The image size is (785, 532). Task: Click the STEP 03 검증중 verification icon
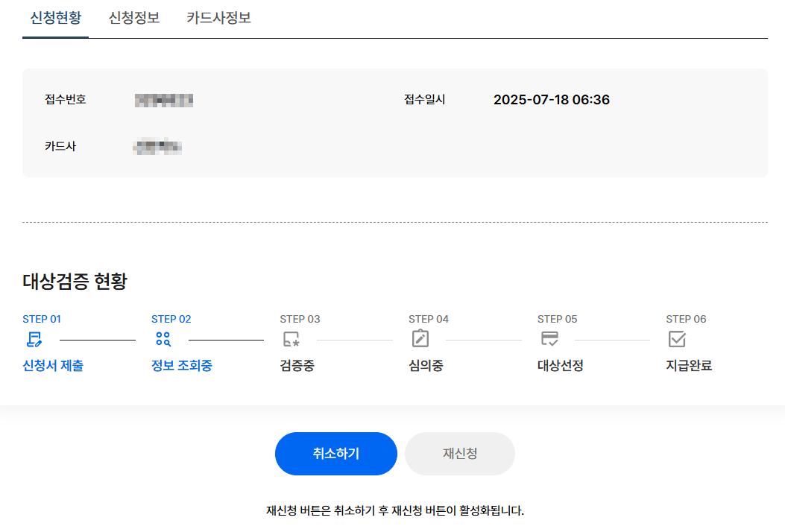(290, 341)
